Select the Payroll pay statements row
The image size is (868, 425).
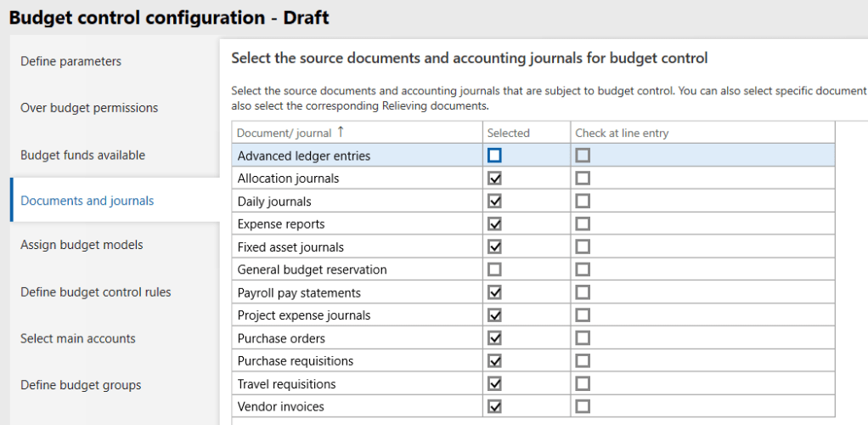[x=299, y=292]
